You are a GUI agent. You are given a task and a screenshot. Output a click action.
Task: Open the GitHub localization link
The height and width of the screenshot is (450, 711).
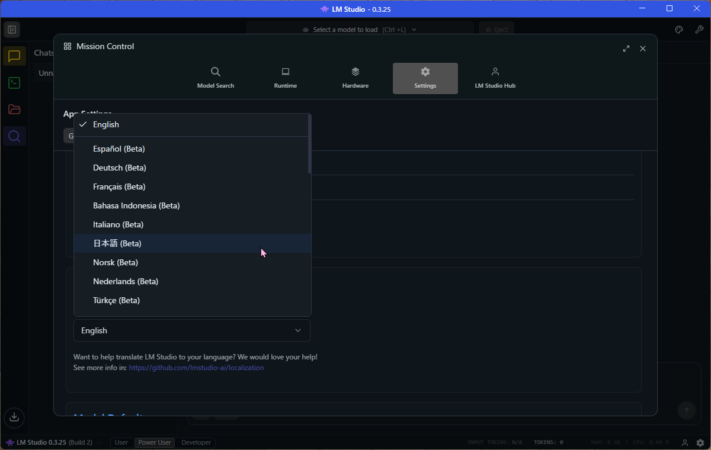coord(196,368)
